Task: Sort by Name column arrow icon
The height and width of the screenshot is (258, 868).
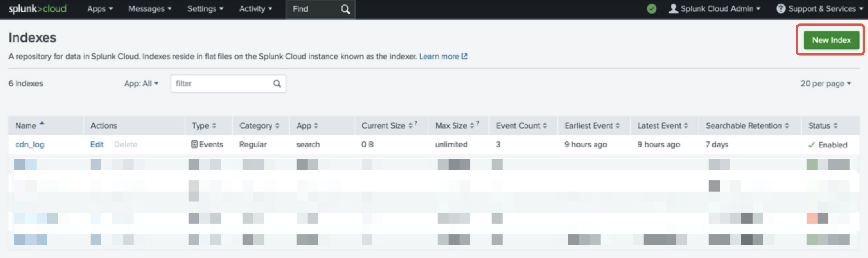Action: pyautogui.click(x=42, y=124)
